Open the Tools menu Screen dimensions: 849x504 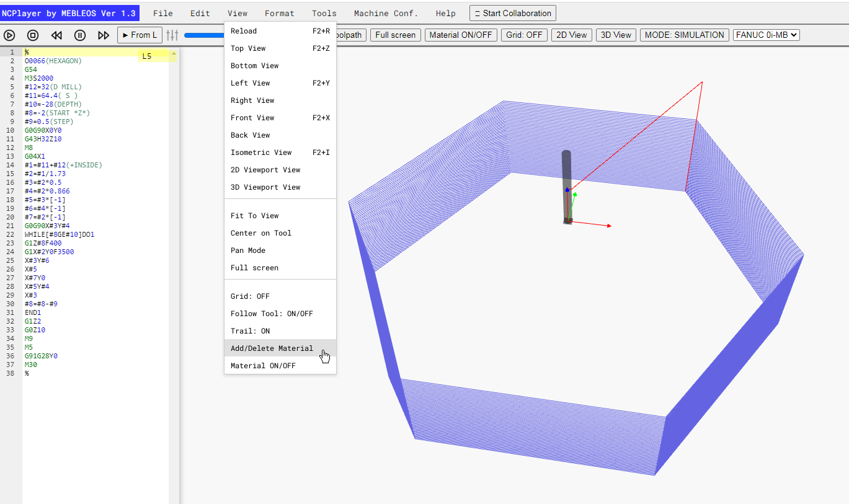(324, 13)
